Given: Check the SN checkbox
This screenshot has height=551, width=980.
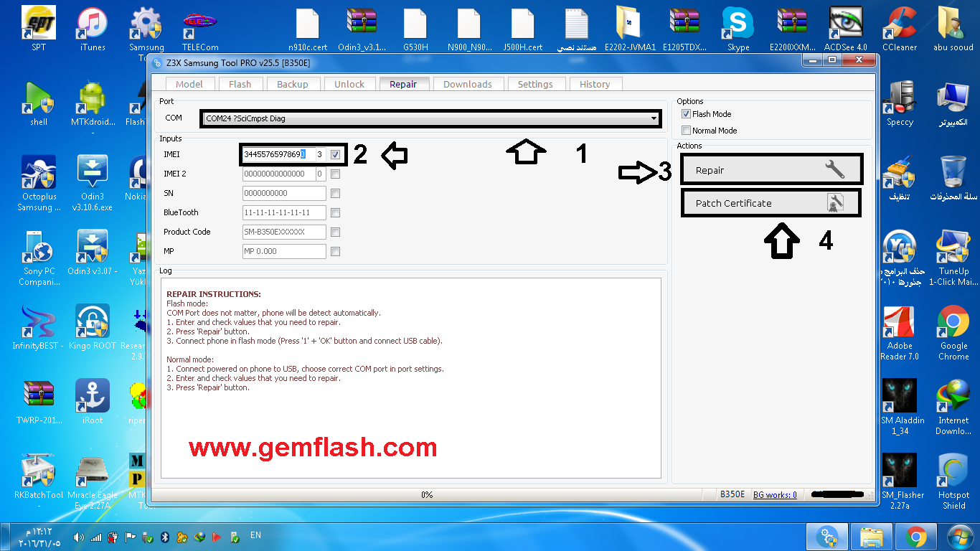Looking at the screenshot, I should coord(335,193).
